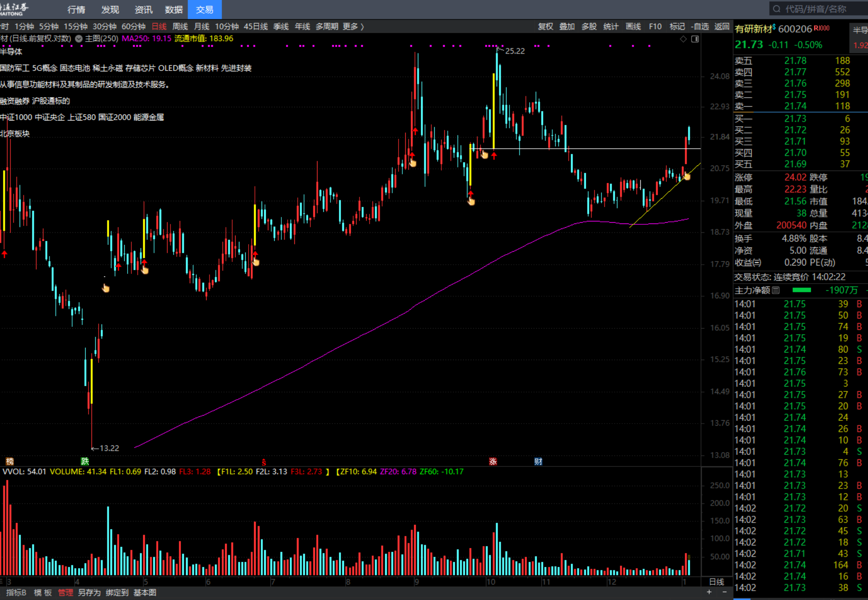Open the 交易 tab
This screenshot has width=868, height=600.
[x=205, y=9]
